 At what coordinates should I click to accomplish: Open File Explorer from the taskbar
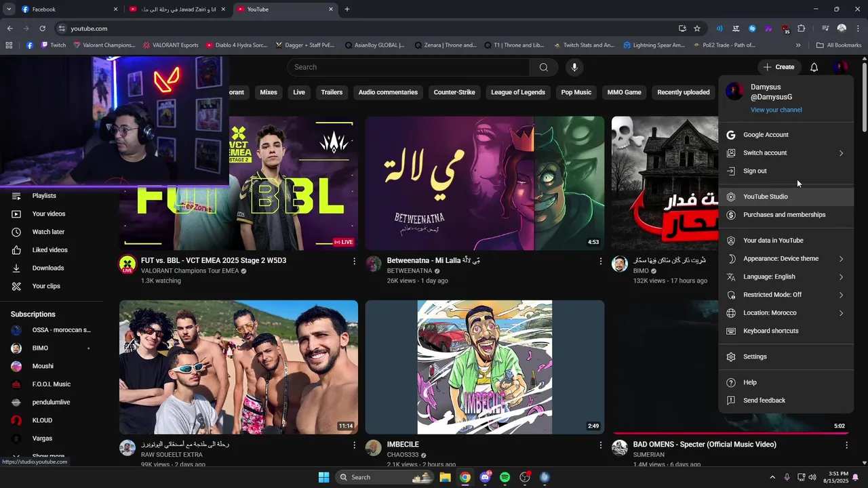445,477
